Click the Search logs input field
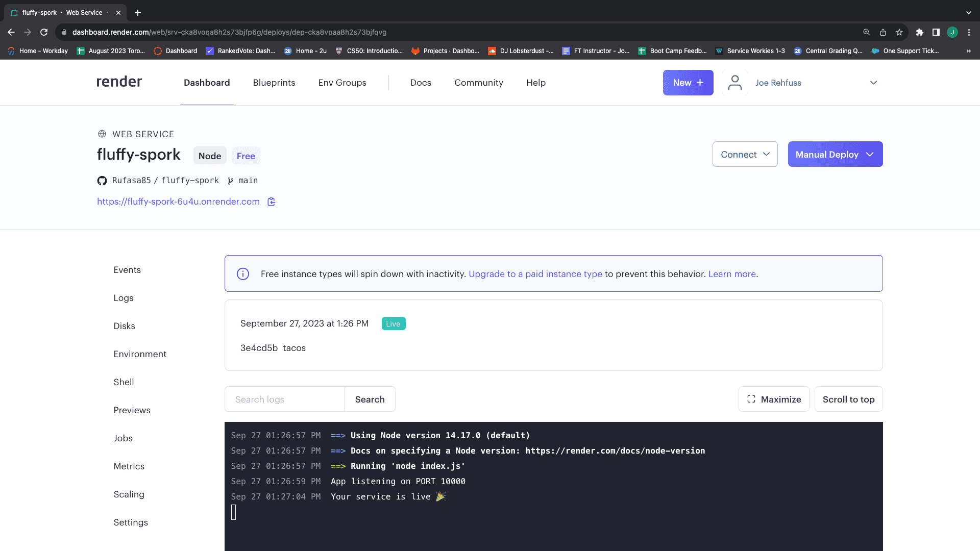Image resolution: width=980 pixels, height=551 pixels. coord(285,399)
